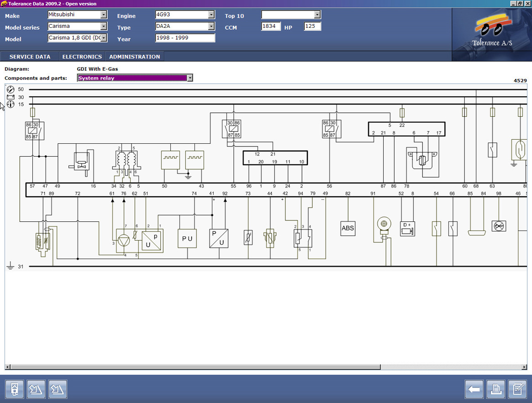
Task: Select the P U sensor box under pin 74
Action: click(187, 239)
